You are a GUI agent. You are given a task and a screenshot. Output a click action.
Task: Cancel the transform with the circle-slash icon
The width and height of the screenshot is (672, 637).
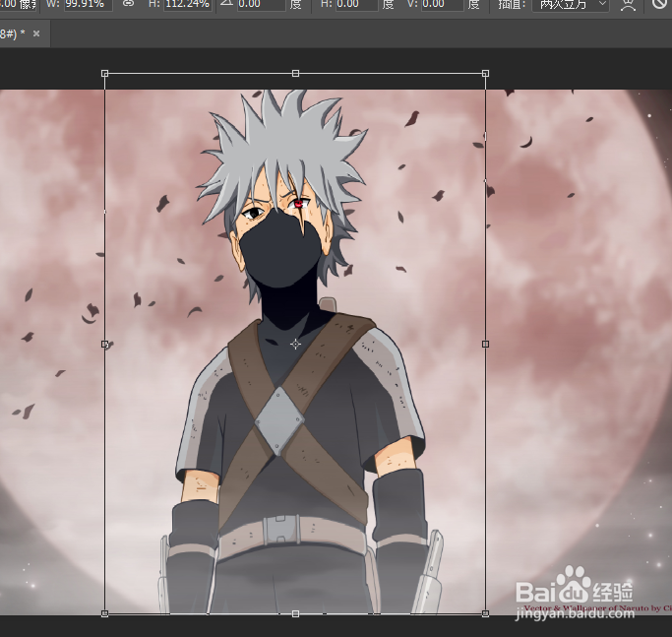click(660, 3)
